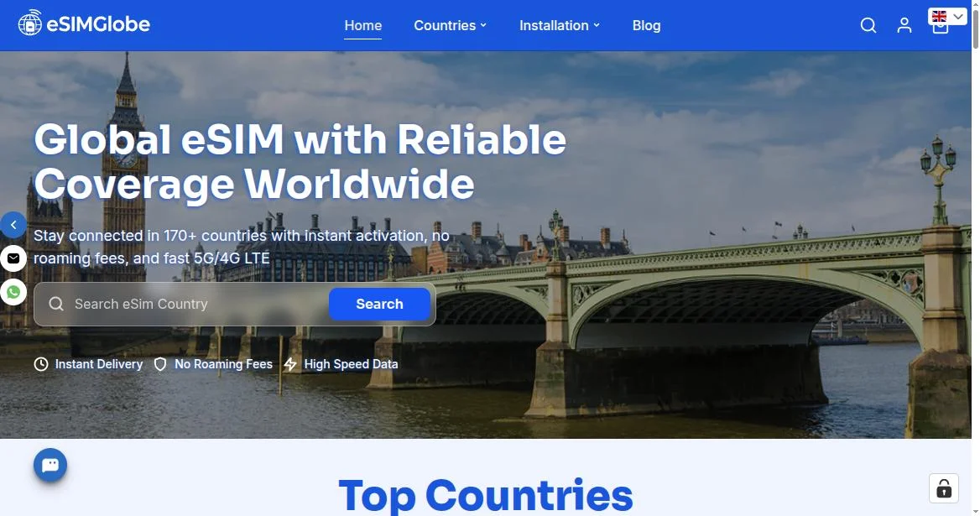Click the Instant Delivery text

(99, 364)
